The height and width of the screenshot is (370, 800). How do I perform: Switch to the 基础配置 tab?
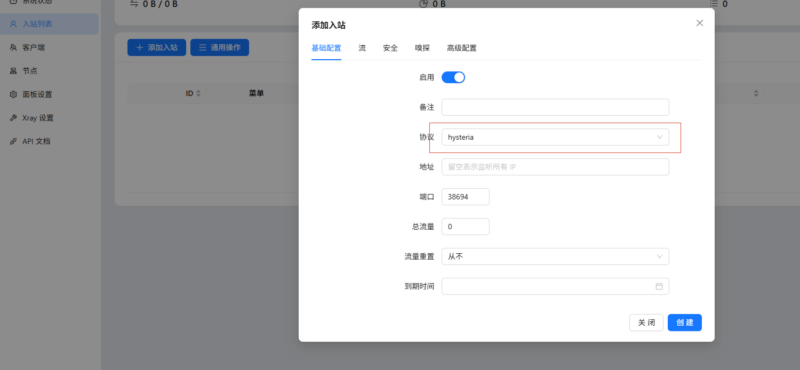click(326, 48)
